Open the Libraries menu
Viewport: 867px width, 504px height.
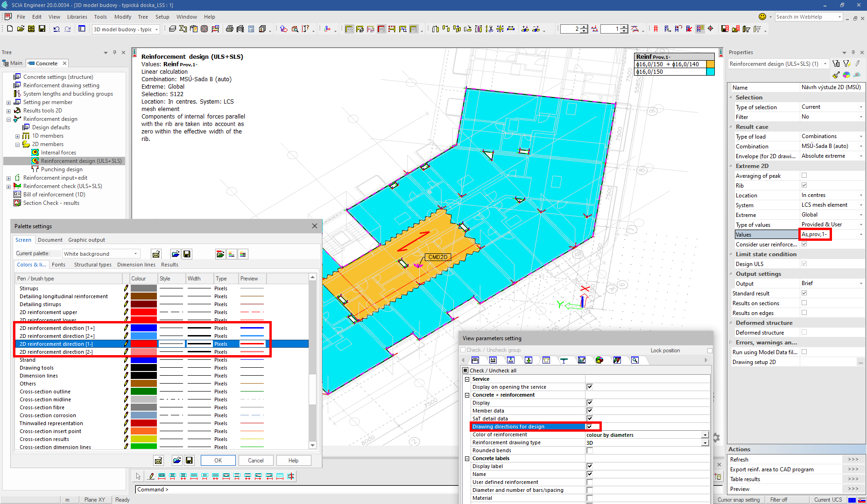(77, 17)
